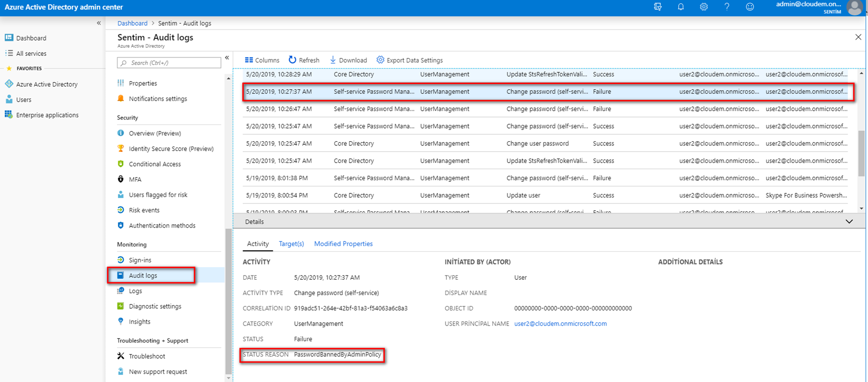Open Diagnostic settings item
The image size is (868, 382).
155,306
